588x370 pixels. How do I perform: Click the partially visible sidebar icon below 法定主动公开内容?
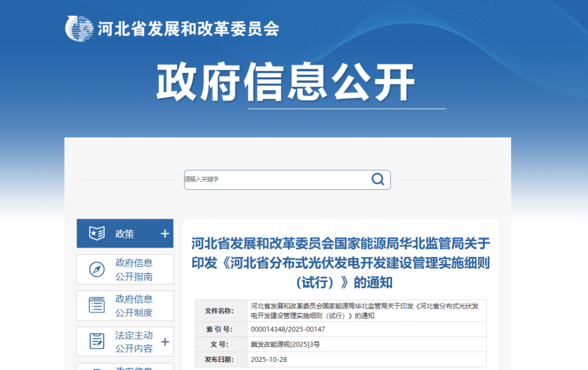[x=95, y=368]
